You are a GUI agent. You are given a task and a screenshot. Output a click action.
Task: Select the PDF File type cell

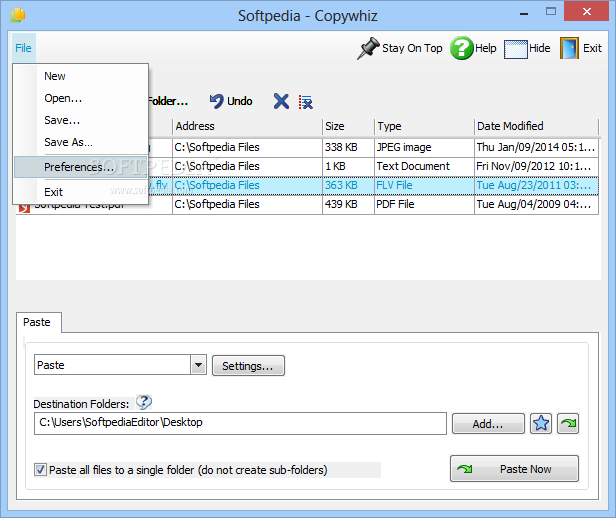[425, 204]
